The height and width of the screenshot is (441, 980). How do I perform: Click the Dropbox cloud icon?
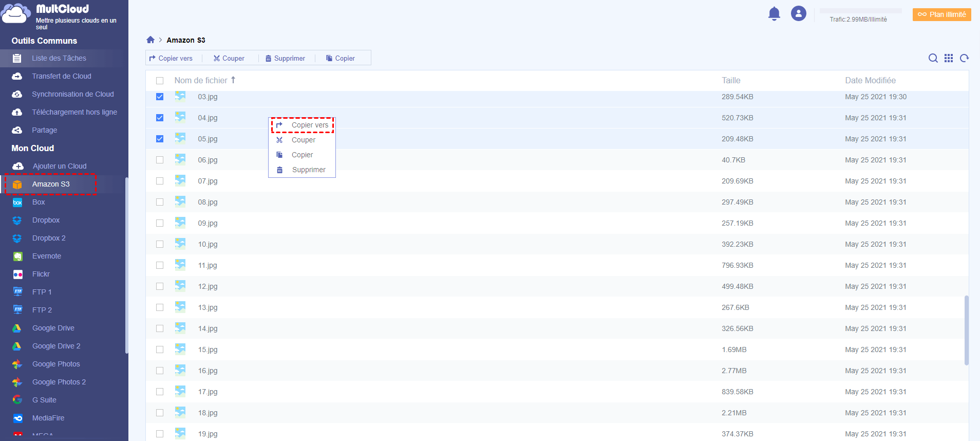(17, 220)
